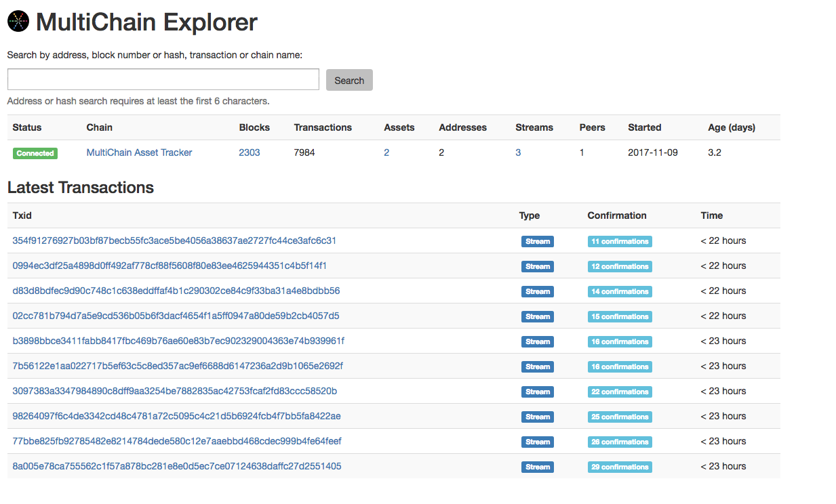Click the Time column header
The width and height of the screenshot is (836, 504).
pyautogui.click(x=712, y=215)
